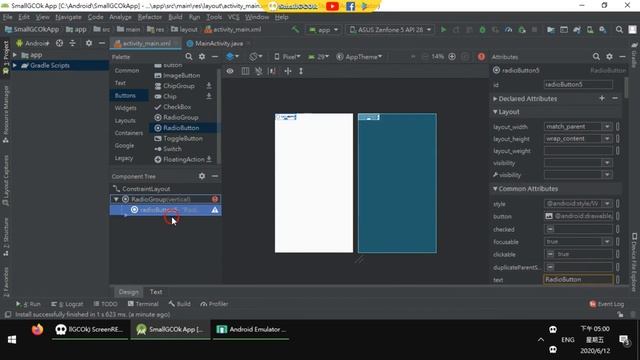This screenshot has width=640, height=360.
Task: Select the Widgets palette category
Action: click(x=125, y=108)
